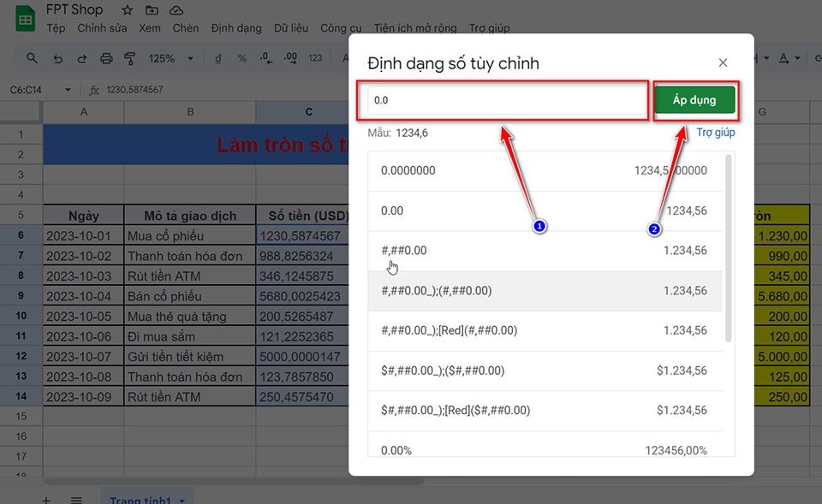Click cell Gửi tiền tiết kiệm

pos(190,356)
